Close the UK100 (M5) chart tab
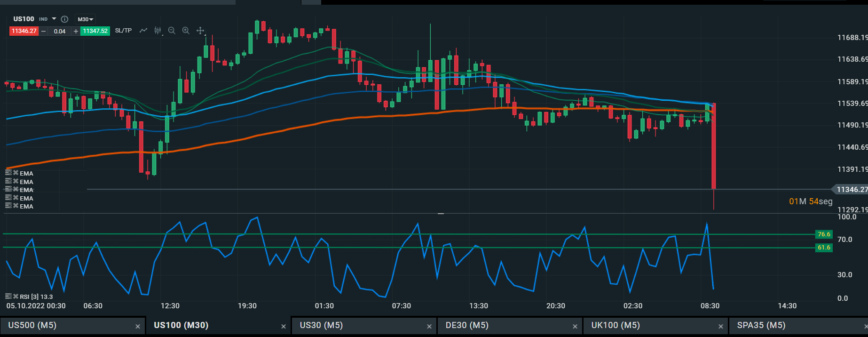Viewport: 868px width, 337px height. [x=721, y=326]
